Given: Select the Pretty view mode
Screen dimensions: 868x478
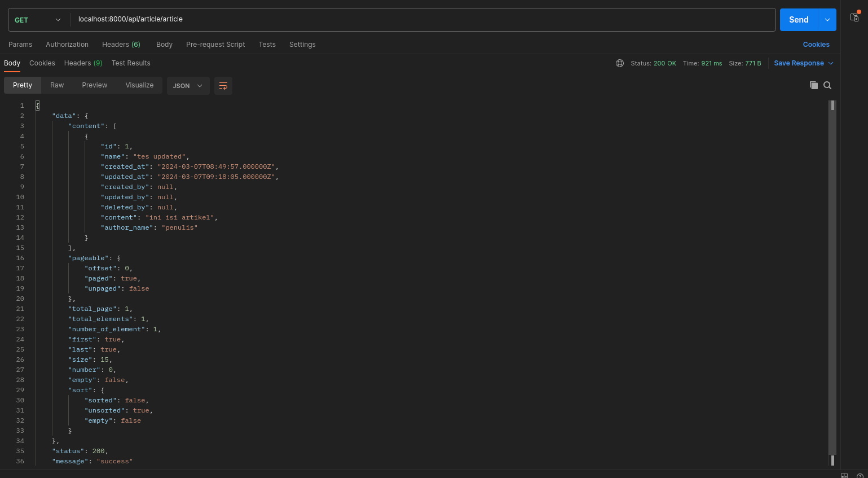Looking at the screenshot, I should click(x=23, y=85).
